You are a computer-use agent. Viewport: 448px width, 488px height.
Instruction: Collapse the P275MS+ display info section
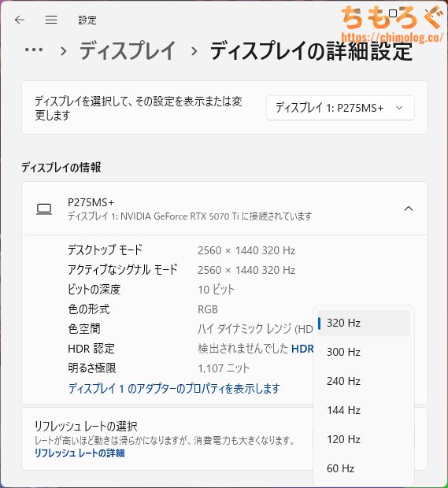(x=409, y=209)
